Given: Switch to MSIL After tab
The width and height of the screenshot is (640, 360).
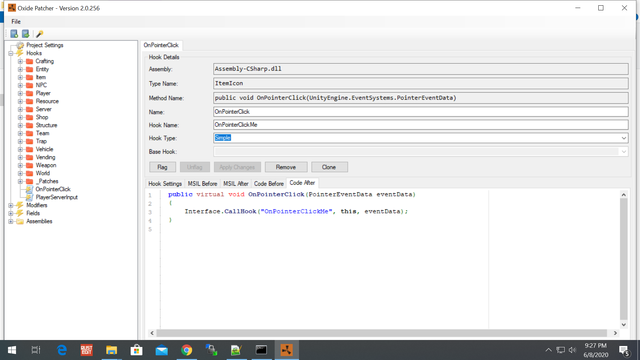Looking at the screenshot, I should click(236, 184).
